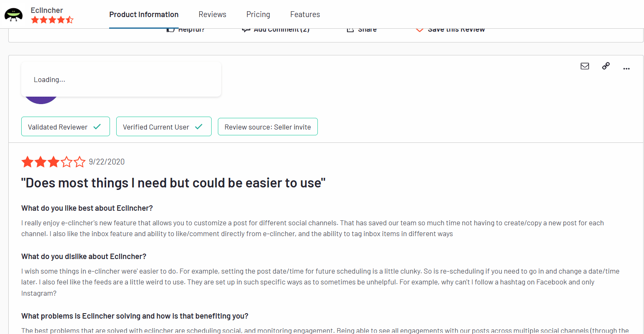Click the Eclincher logo icon
This screenshot has width=644, height=334.
14,15
